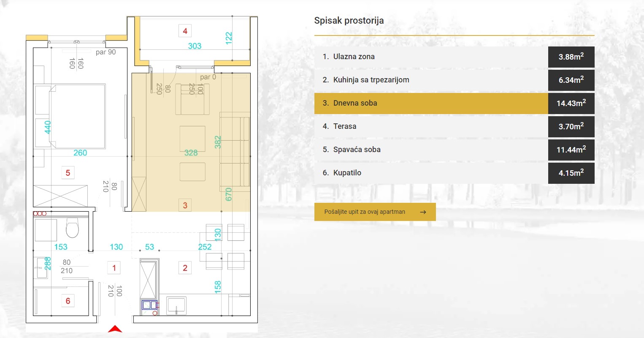644x338 pixels.
Task: Click the 153 bathroom width dimension
Action: click(61, 247)
